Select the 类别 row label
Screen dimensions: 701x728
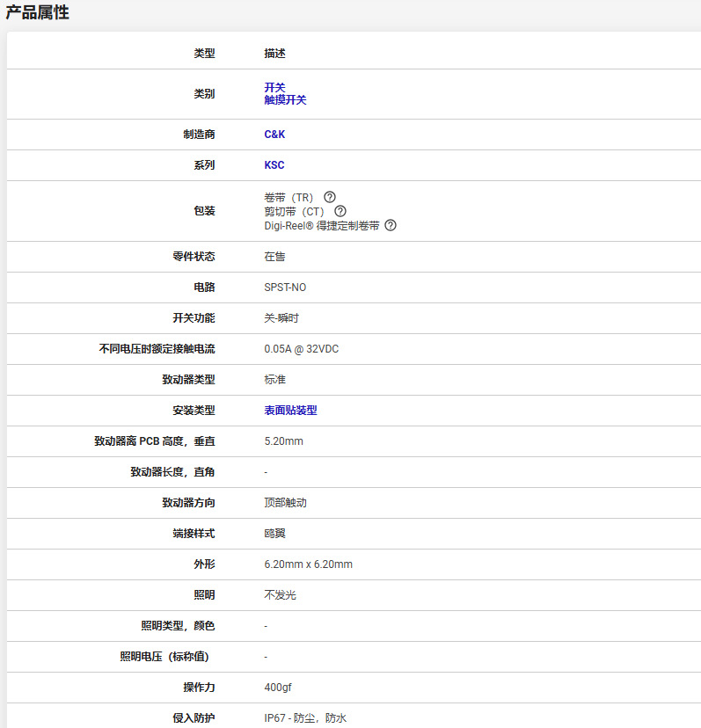(x=204, y=94)
